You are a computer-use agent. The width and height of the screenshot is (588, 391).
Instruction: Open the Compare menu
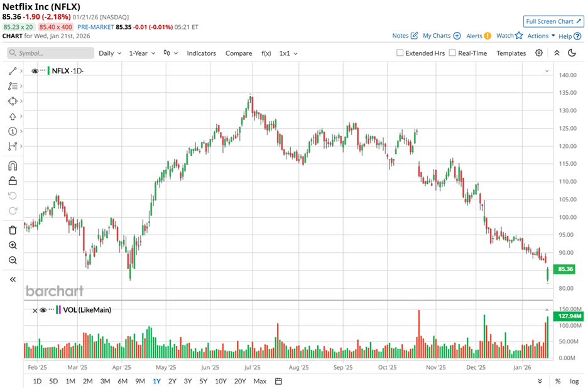239,53
